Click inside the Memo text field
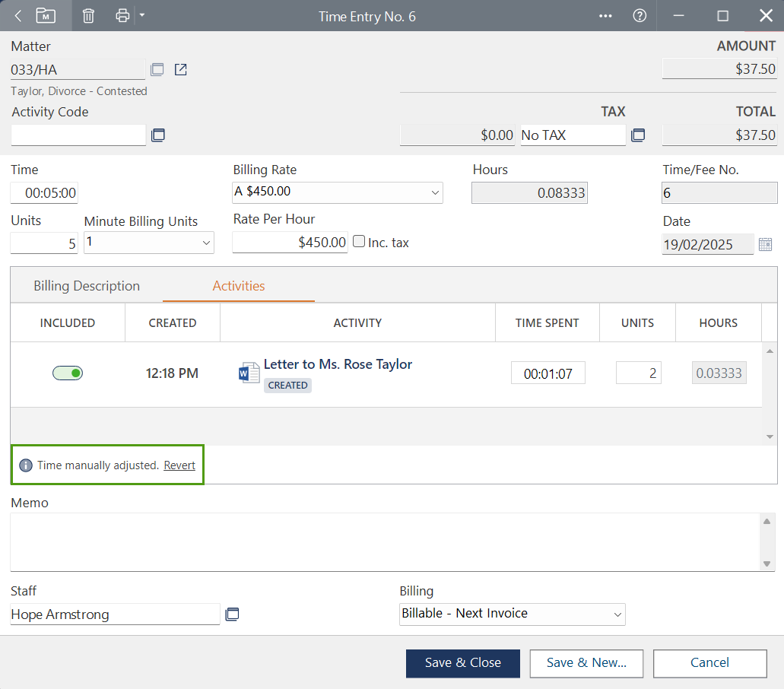The width and height of the screenshot is (784, 689). point(384,541)
